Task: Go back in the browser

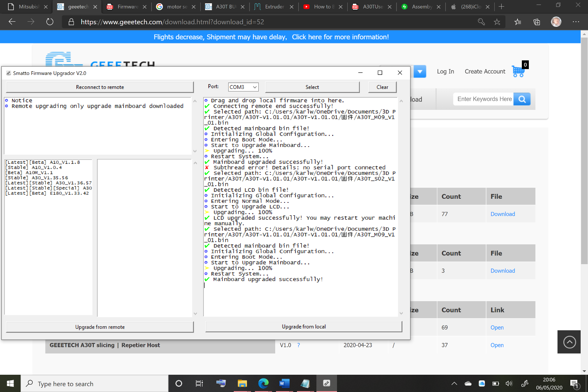Action: pos(12,22)
